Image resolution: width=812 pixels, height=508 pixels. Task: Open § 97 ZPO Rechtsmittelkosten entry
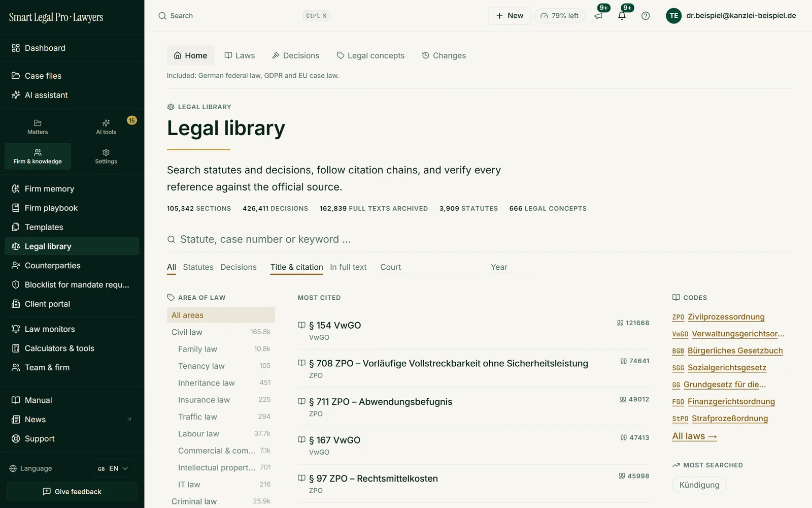point(374,479)
